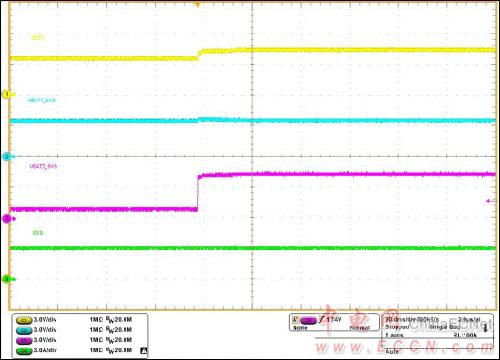Click the rising edge trigger slope icon
This screenshot has width=500, height=360.
322,320
